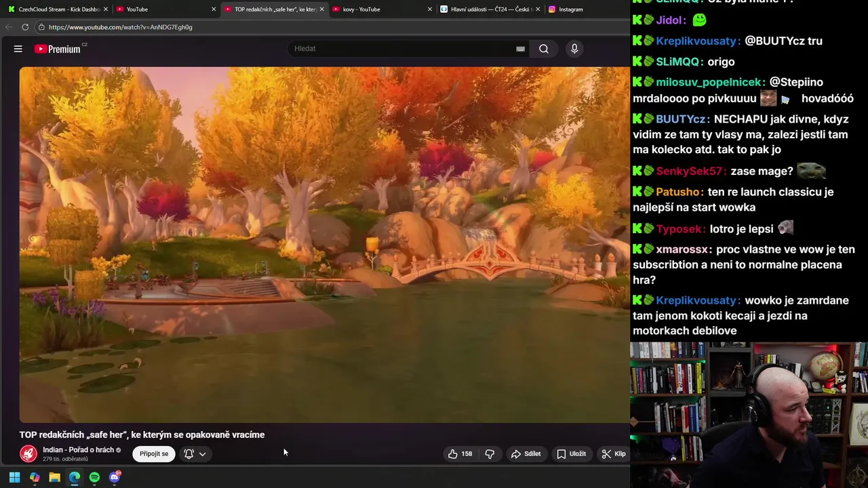Share the video via Sdílet
The height and width of the screenshot is (488, 868).
(526, 454)
